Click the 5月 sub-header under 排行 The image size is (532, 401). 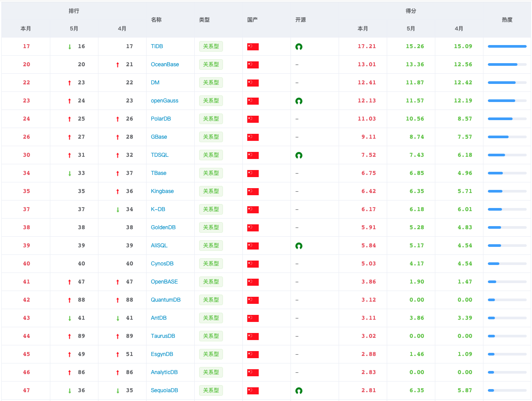pos(74,29)
